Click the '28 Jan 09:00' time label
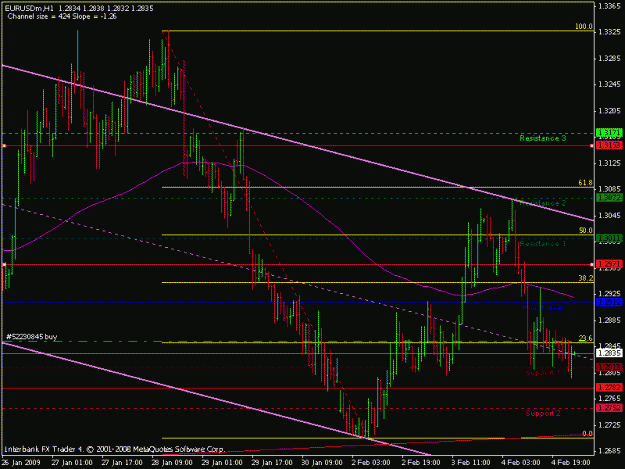This screenshot has width=625, height=469. (x=172, y=463)
